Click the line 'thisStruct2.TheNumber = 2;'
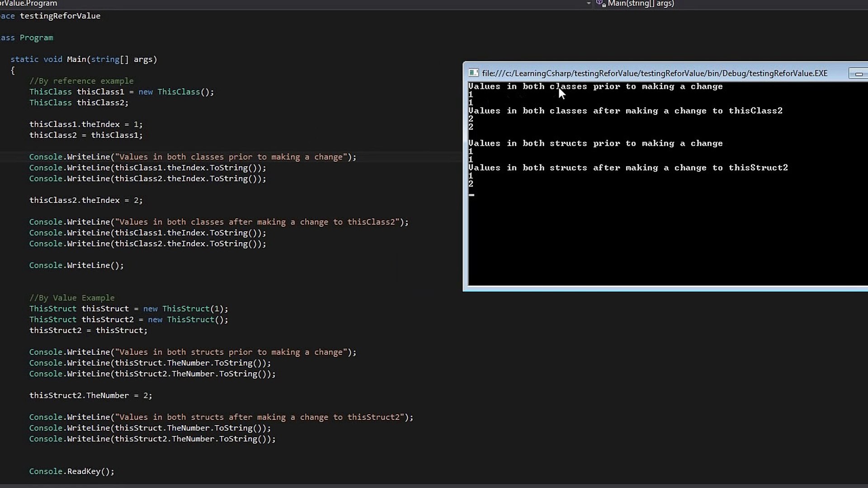This screenshot has width=868, height=488. tap(91, 395)
